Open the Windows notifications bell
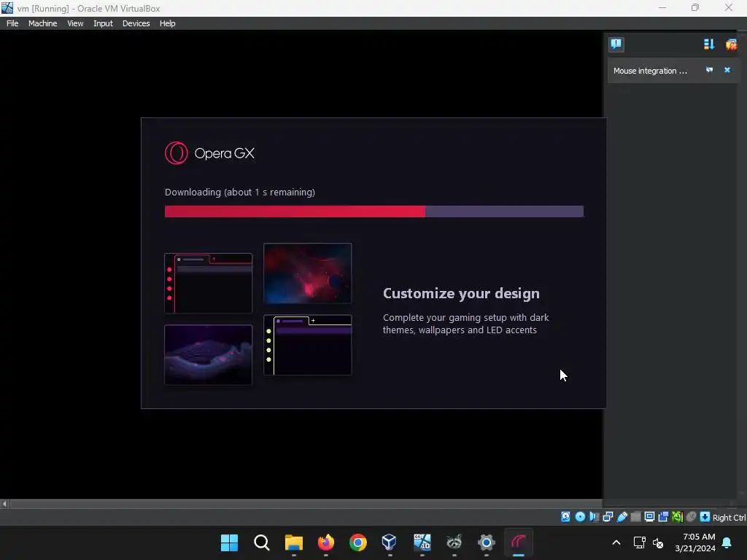Image resolution: width=747 pixels, height=560 pixels. coord(727,542)
